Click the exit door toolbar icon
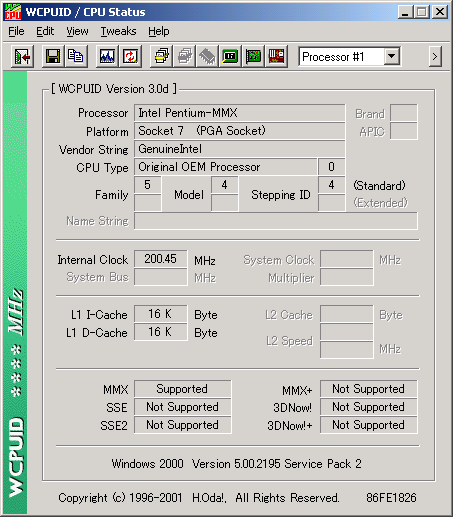The height and width of the screenshot is (517, 453). pos(22,57)
